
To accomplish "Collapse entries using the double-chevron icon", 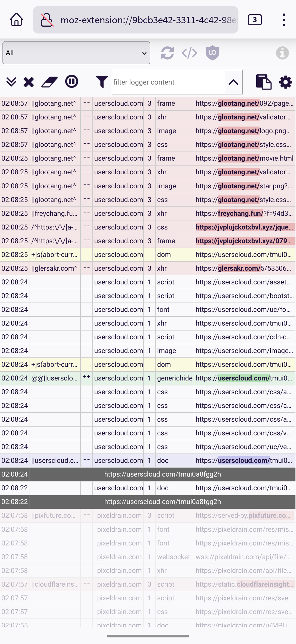I will click(x=11, y=82).
